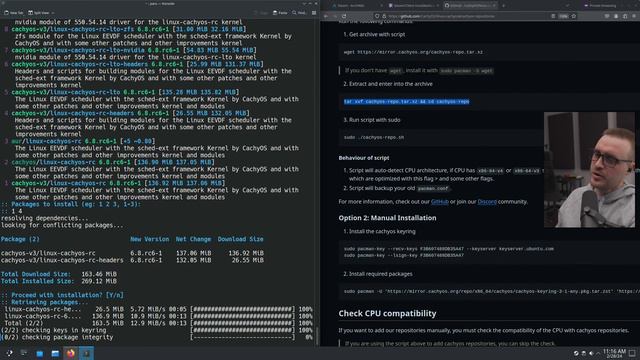Click the checking keys in keyring progress bar

point(242,331)
